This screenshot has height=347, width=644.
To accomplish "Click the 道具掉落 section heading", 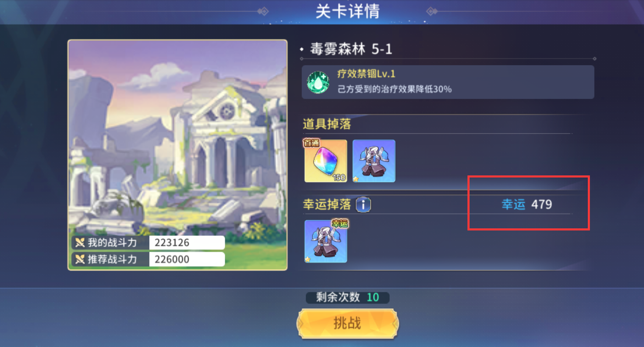I will 327,124.
